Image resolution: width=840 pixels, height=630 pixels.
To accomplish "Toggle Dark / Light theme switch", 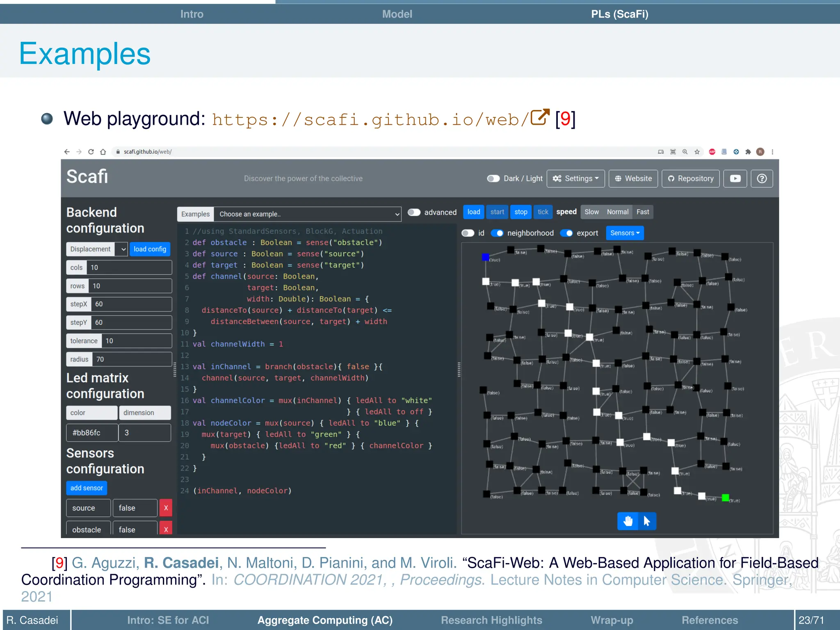I will pos(493,178).
